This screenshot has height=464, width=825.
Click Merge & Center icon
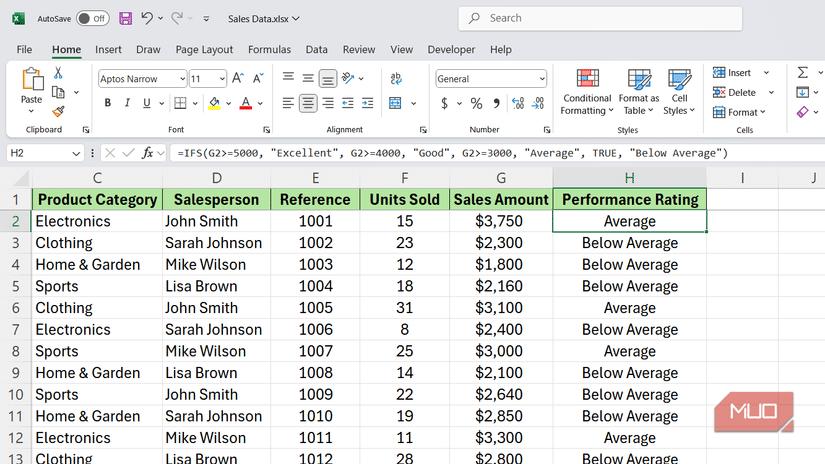coord(395,103)
